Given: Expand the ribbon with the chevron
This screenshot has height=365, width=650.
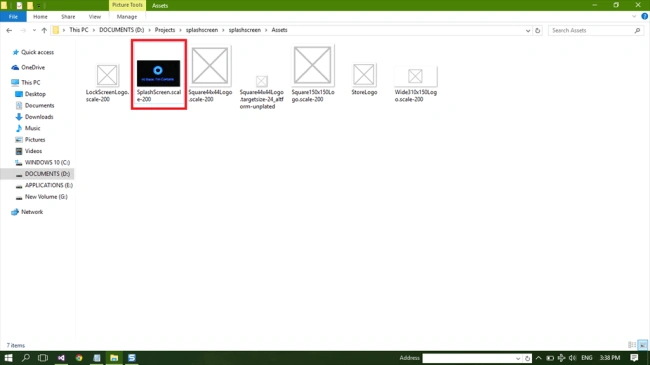Looking at the screenshot, I should pyautogui.click(x=634, y=17).
